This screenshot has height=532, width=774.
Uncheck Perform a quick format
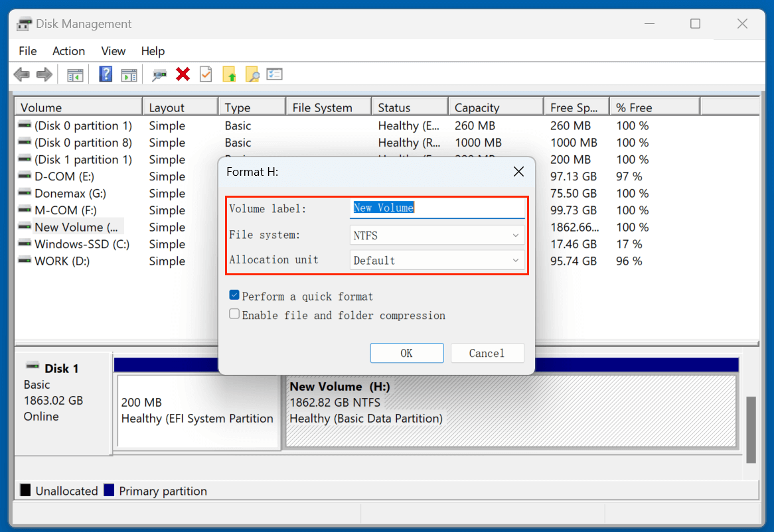point(234,296)
